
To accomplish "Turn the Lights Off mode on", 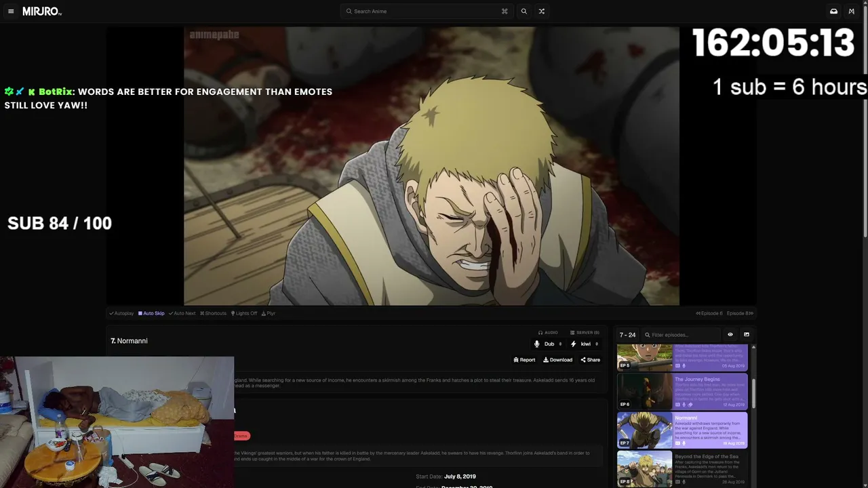I will 244,313.
